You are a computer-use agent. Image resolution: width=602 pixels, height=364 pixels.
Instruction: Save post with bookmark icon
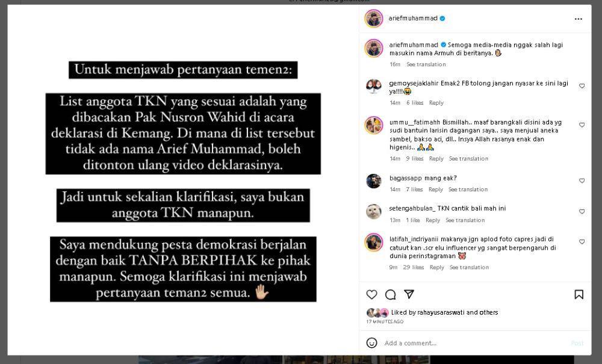[x=579, y=294]
